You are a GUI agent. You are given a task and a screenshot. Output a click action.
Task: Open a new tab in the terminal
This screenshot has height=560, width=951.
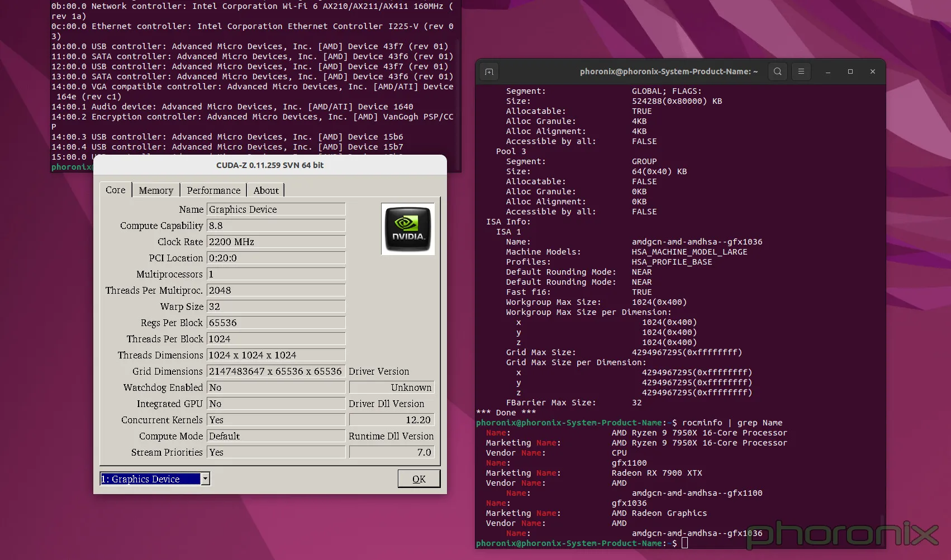pyautogui.click(x=489, y=71)
